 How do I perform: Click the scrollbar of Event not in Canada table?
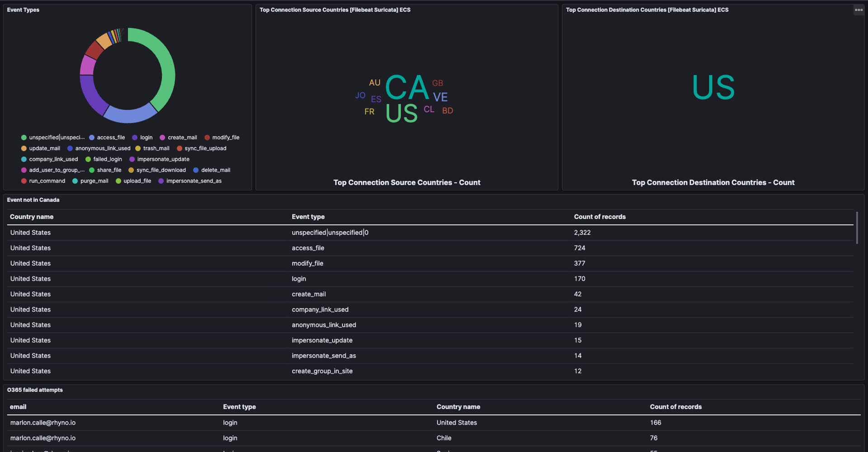(x=857, y=228)
